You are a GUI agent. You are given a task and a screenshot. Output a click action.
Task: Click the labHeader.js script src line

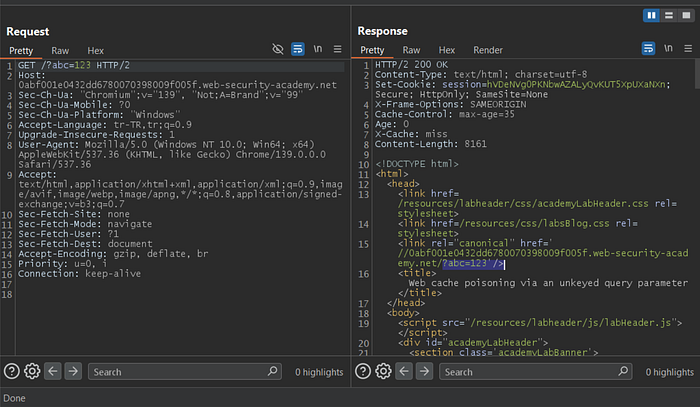point(540,323)
